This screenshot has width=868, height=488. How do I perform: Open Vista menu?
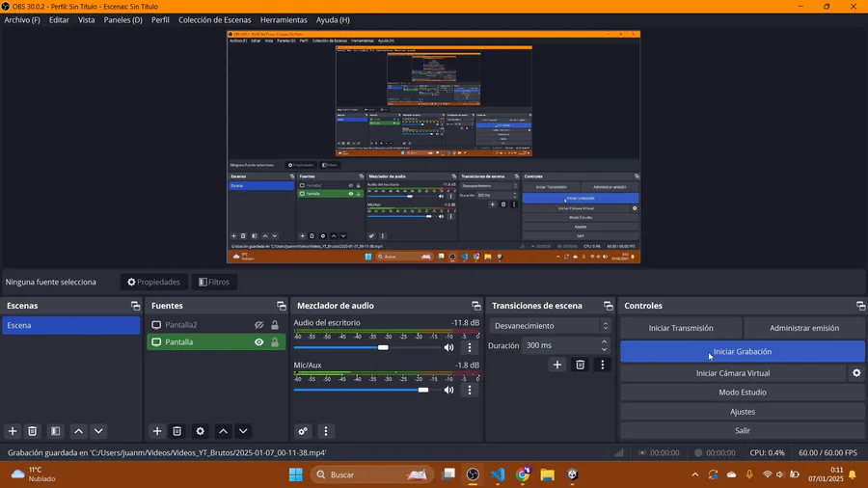[87, 20]
